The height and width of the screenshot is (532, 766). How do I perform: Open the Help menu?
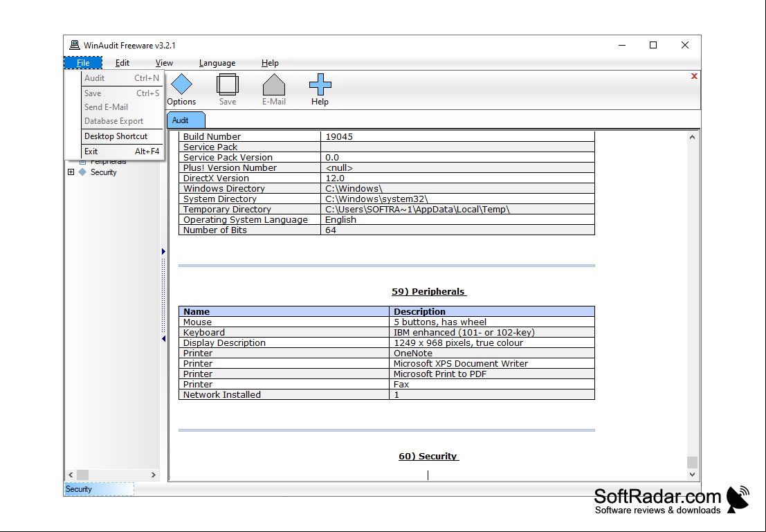[x=270, y=63]
